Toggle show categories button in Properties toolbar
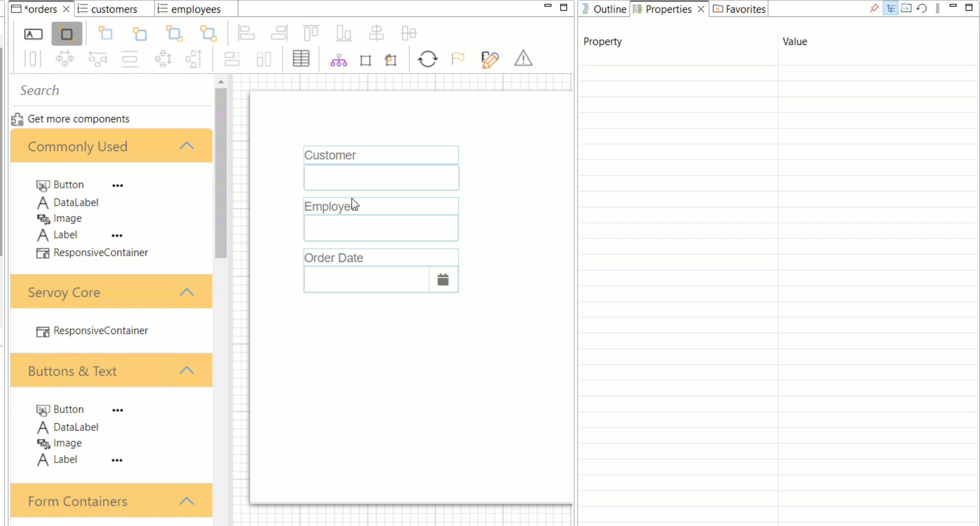Viewport: 980px width, 526px height. [891, 8]
